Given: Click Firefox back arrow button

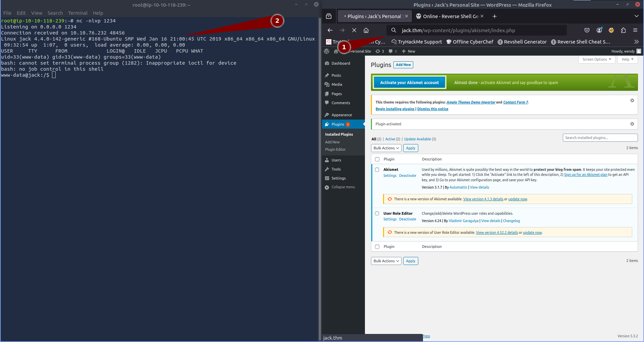Looking at the screenshot, I should [330, 30].
